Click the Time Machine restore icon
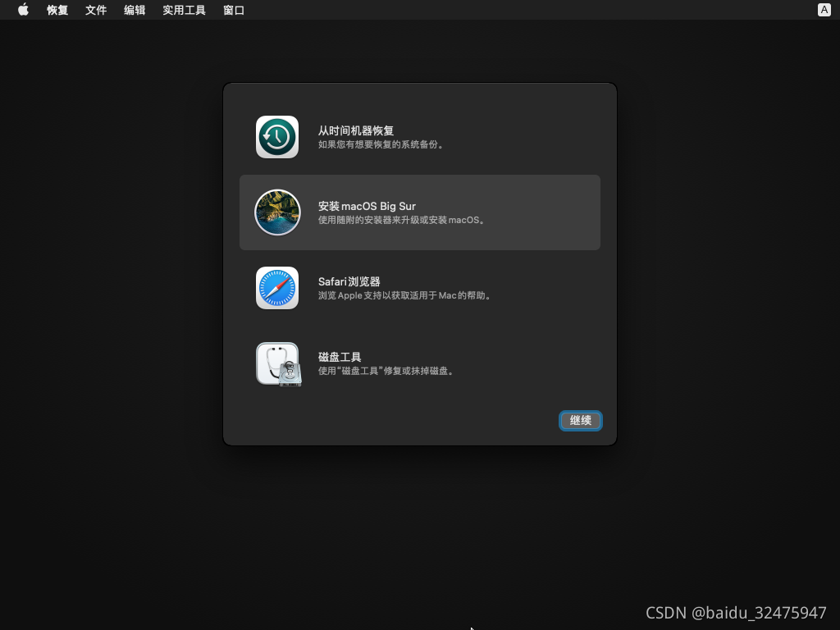This screenshot has width=840, height=630. (277, 137)
